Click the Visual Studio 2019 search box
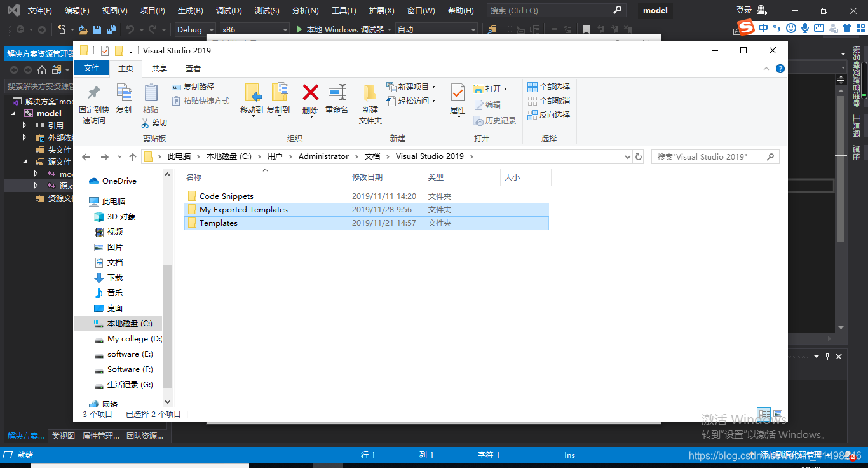Image resolution: width=868 pixels, height=468 pixels. point(715,156)
